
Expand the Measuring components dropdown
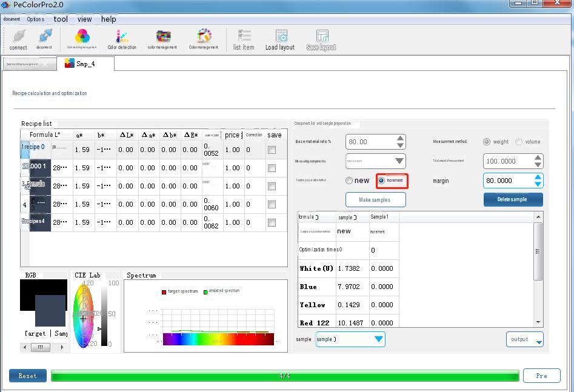399,161
